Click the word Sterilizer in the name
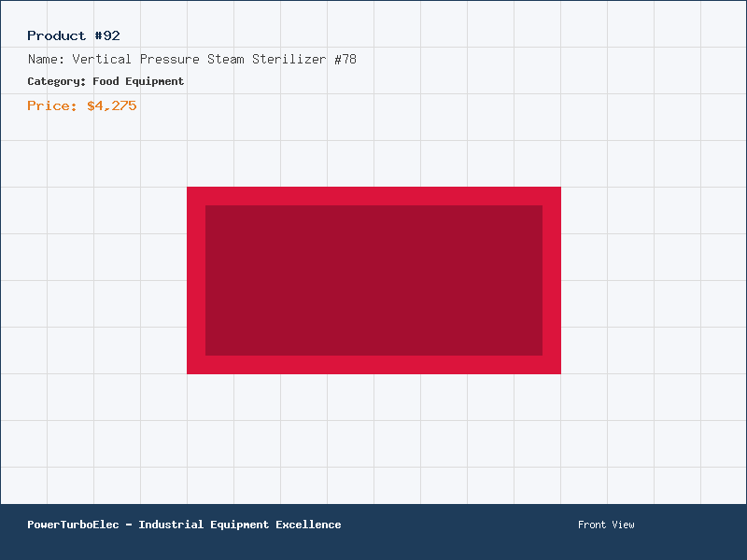The height and width of the screenshot is (560, 747). pyautogui.click(x=289, y=59)
